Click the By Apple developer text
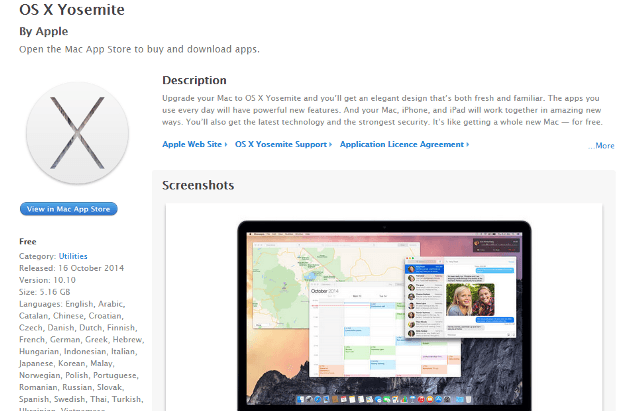 (x=44, y=31)
